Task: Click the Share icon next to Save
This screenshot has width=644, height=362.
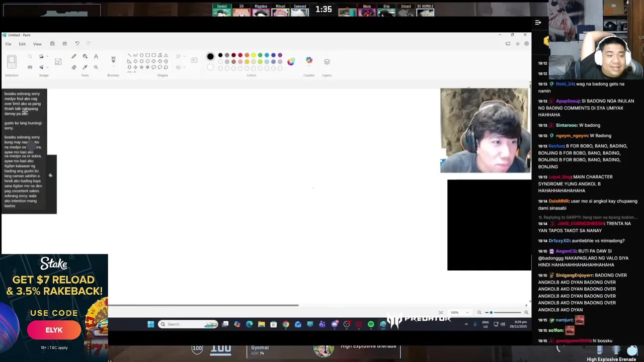Action: click(x=64, y=44)
